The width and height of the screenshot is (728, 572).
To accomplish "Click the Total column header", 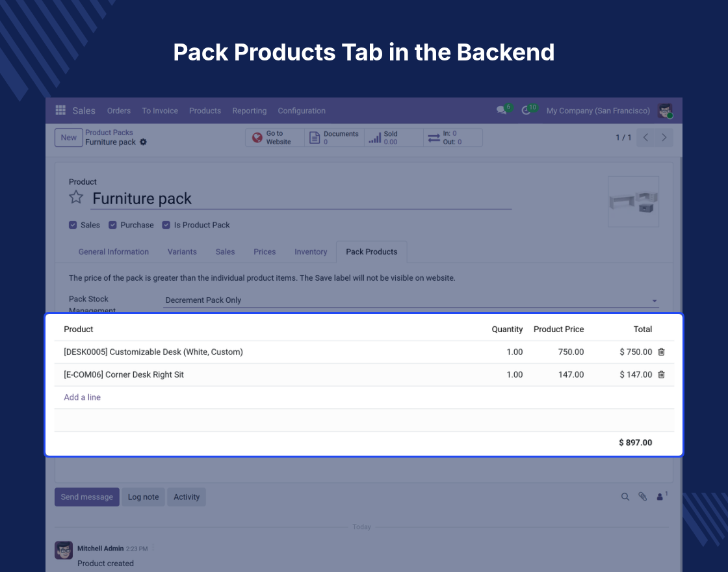I will tap(643, 329).
